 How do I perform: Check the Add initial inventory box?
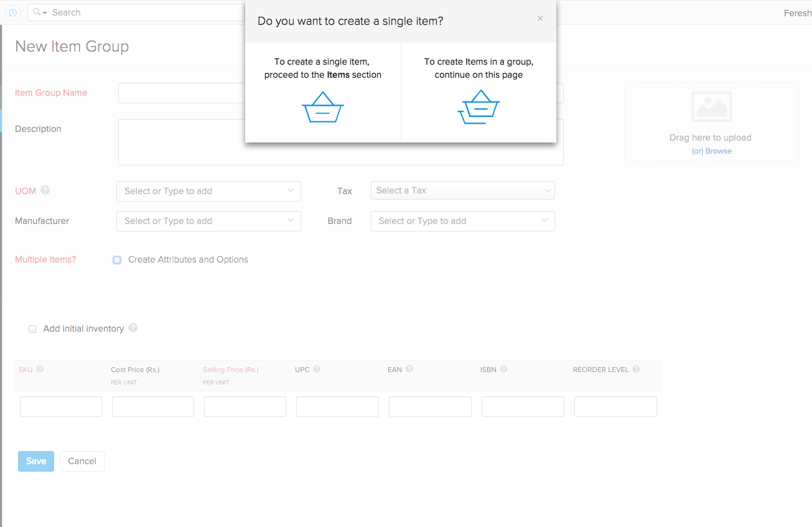[x=32, y=329]
